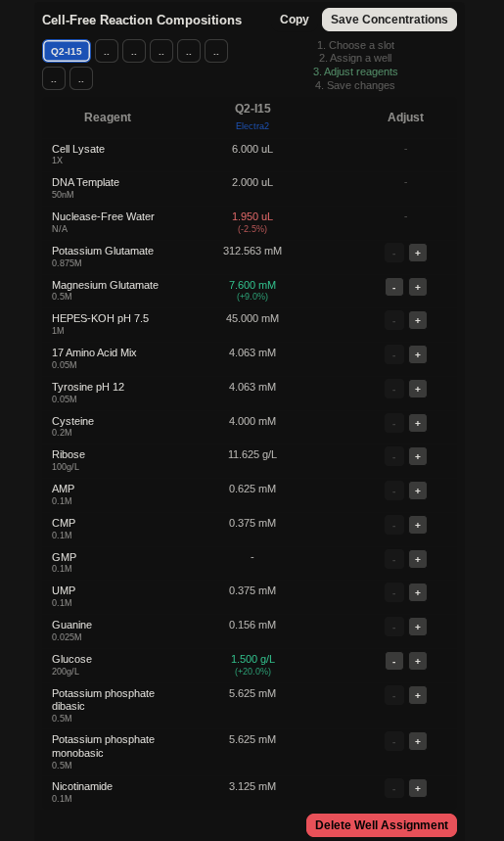This screenshot has width=504, height=841.
Task: Increase Potassium Glutamate concentration with plus
Action: 418,253
